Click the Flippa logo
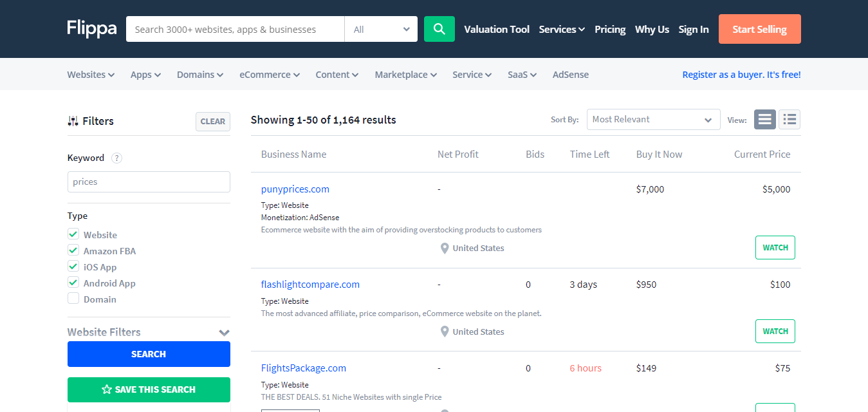Screen dimensions: 868x412 [x=92, y=29]
